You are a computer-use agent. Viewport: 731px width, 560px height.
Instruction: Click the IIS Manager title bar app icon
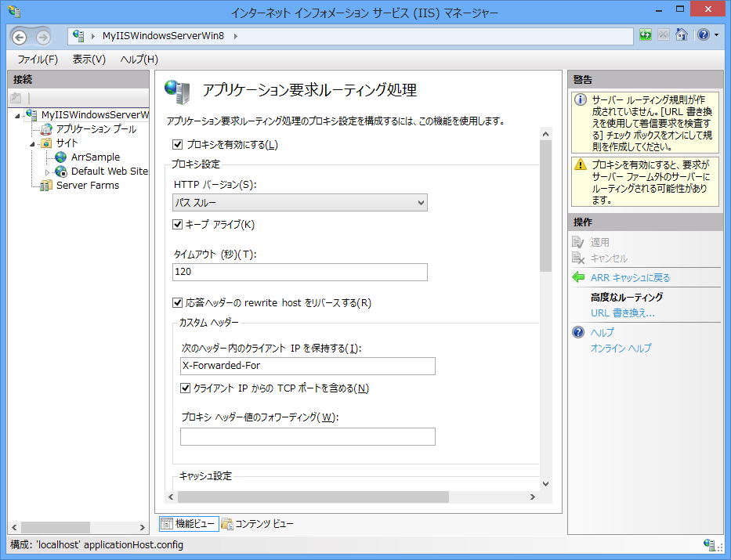click(14, 12)
